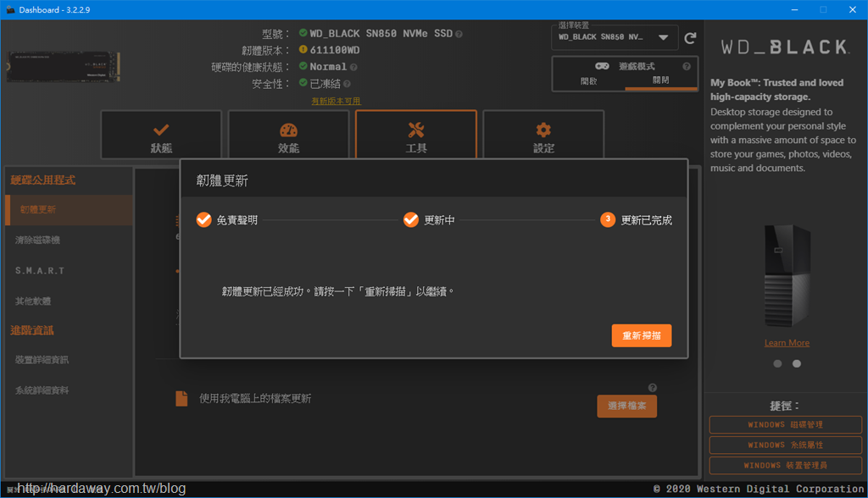Click the 硬碟公用程式 section heading

[42, 180]
